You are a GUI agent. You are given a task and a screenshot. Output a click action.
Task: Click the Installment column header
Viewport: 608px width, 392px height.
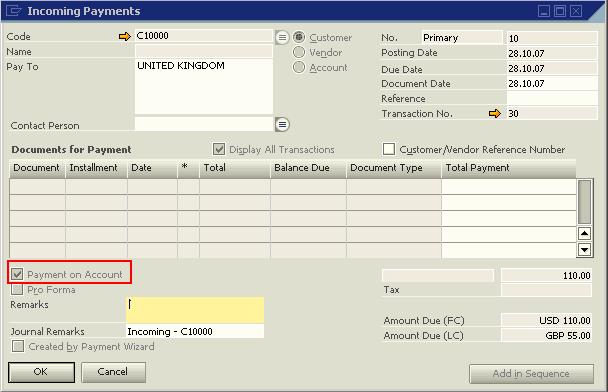[96, 169]
